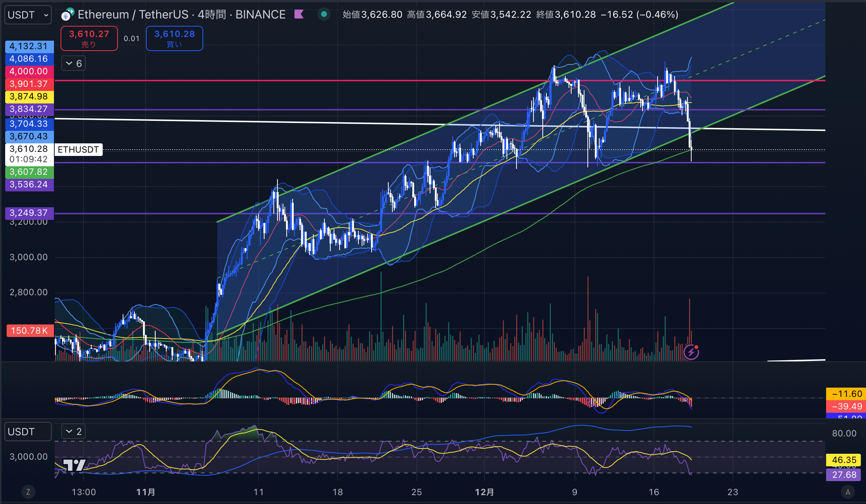The image size is (866, 504).
Task: Click the 4,132.31 price axis label
Action: click(29, 46)
